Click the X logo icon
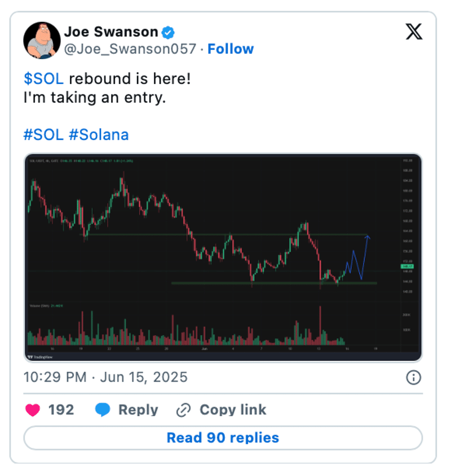Viewport: 451px width, 476px height. click(x=414, y=32)
